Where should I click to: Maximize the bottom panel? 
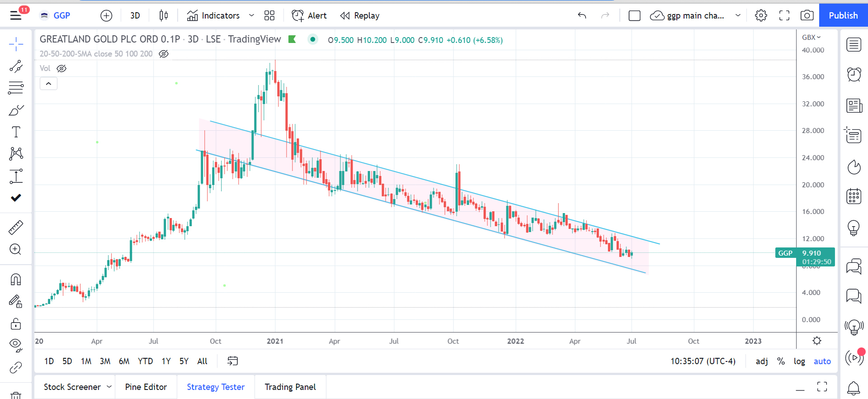point(822,387)
